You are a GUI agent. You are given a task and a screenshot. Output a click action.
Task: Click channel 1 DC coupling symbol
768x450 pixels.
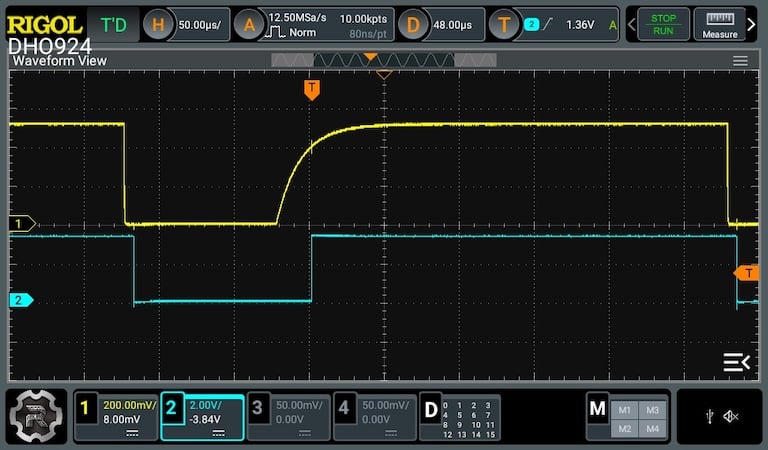tap(132, 433)
